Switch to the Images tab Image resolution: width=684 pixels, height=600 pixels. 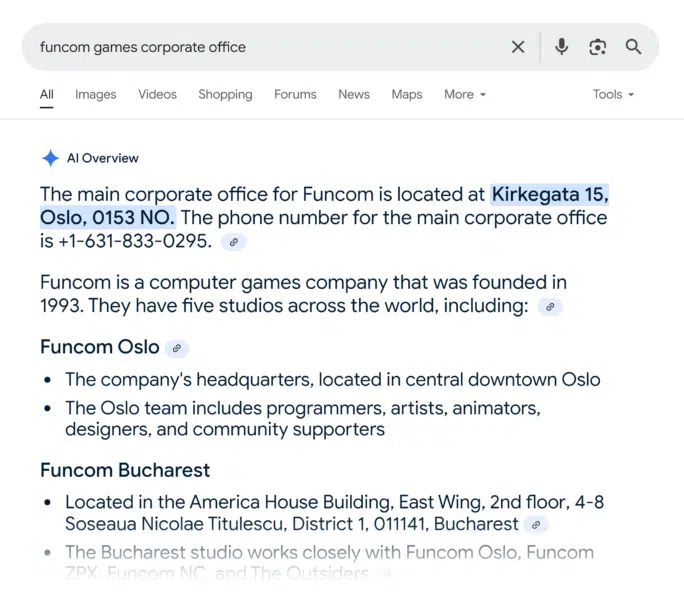pyautogui.click(x=96, y=94)
